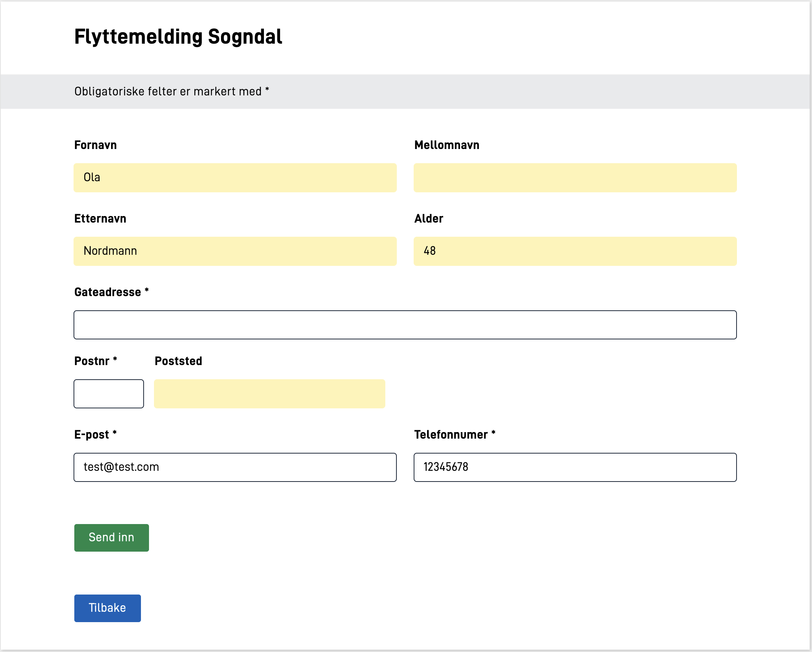Screen dimensions: 812x652
Task: Click the Gateadresse label text
Action: click(x=108, y=292)
